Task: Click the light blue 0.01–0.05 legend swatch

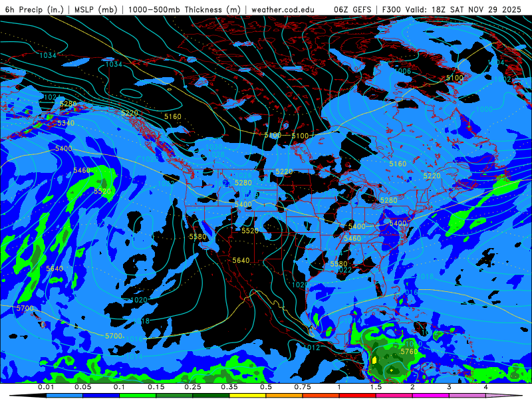Action: point(65,396)
